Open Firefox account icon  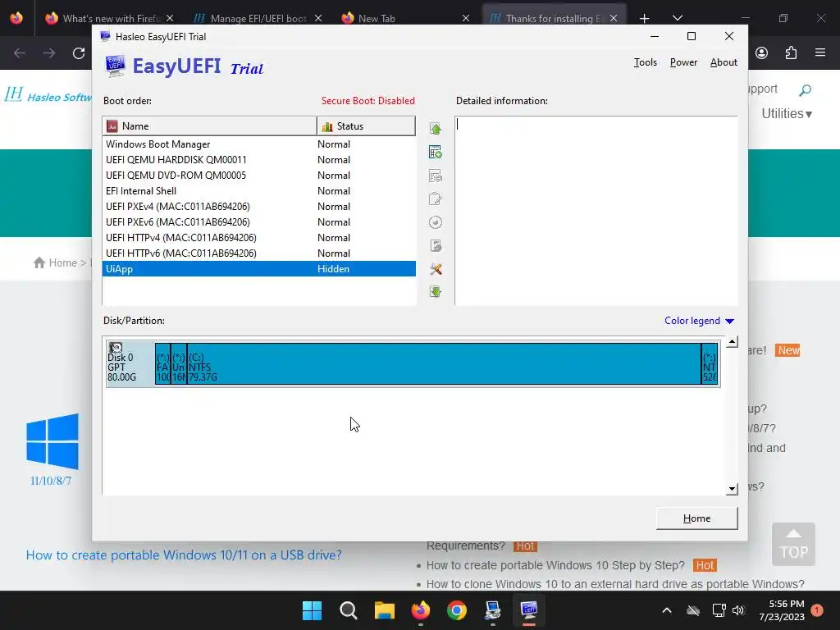pos(762,52)
